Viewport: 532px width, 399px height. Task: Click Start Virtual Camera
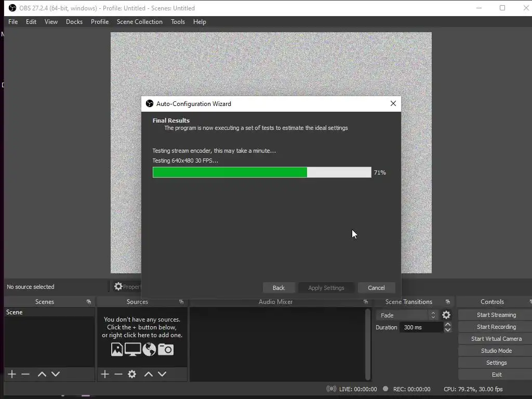(496, 339)
